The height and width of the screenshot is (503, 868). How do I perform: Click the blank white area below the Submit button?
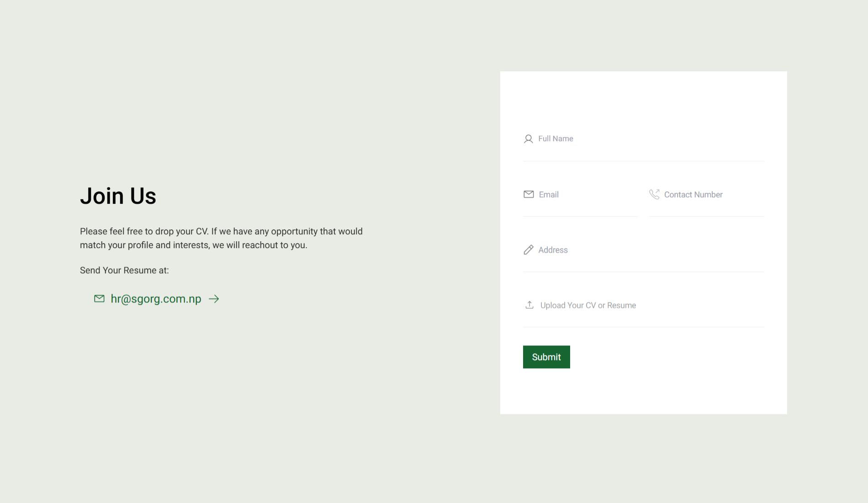[x=643, y=393]
